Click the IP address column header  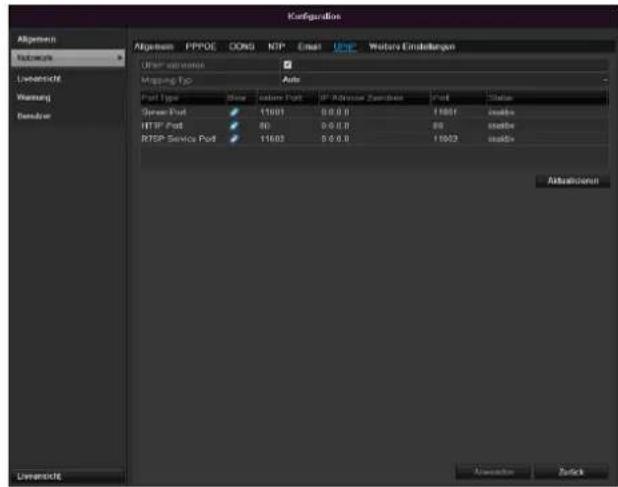(362, 98)
